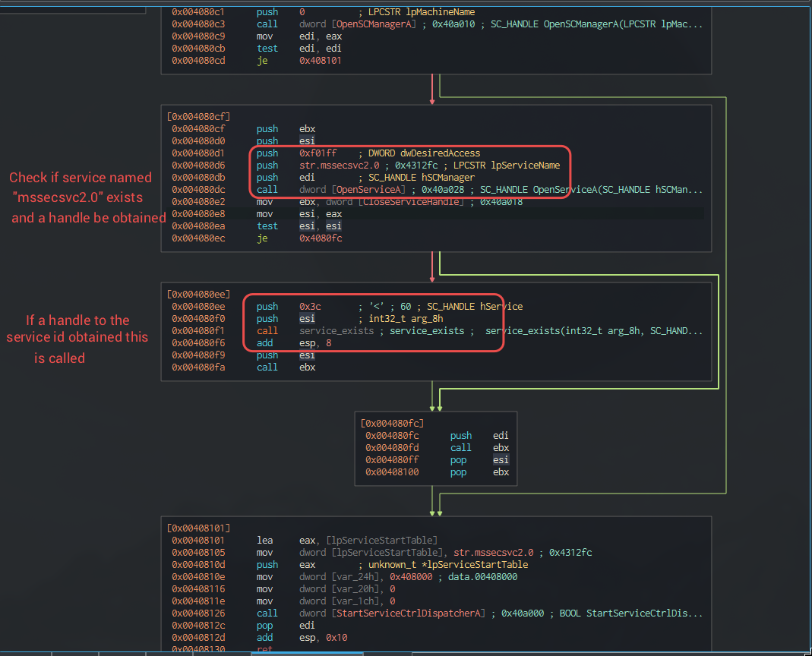Click 0x40a000 import address comment

[x=523, y=613]
